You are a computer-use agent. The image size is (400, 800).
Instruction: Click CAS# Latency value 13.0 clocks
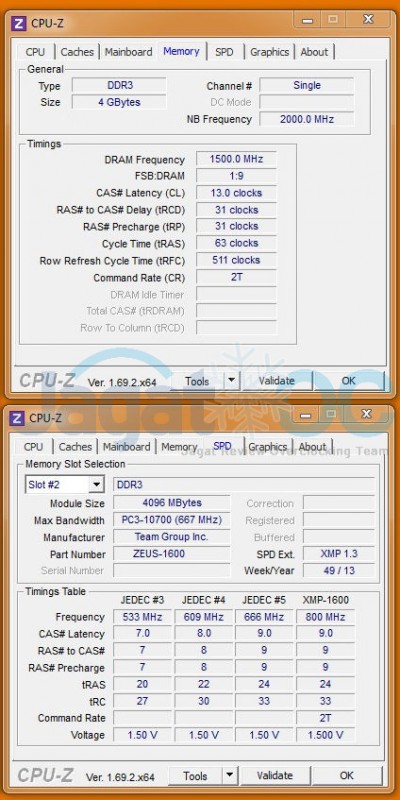[236, 193]
